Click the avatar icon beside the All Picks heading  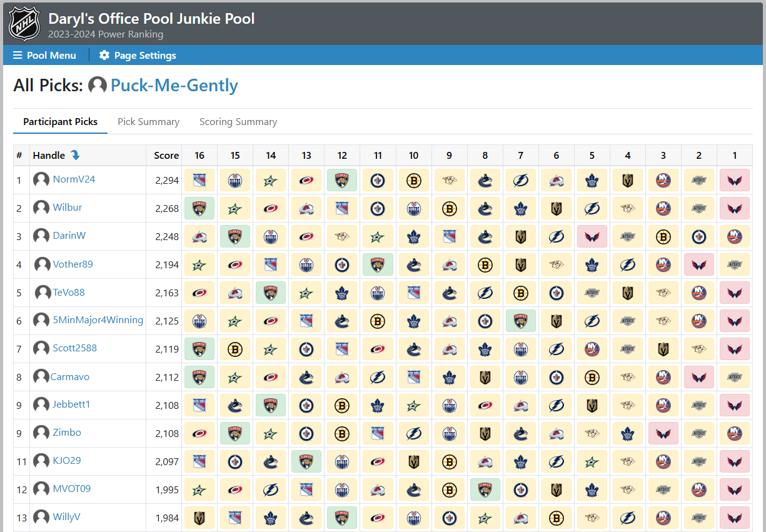pyautogui.click(x=98, y=85)
